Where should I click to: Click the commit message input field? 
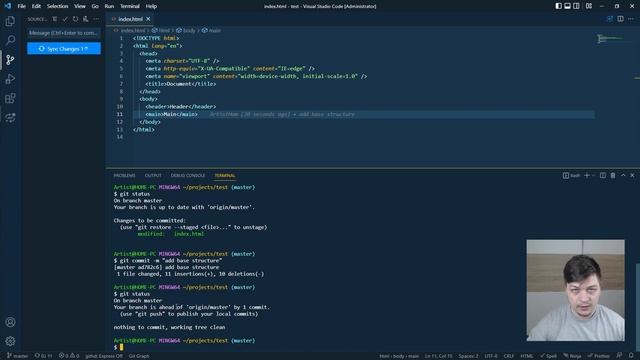click(64, 33)
